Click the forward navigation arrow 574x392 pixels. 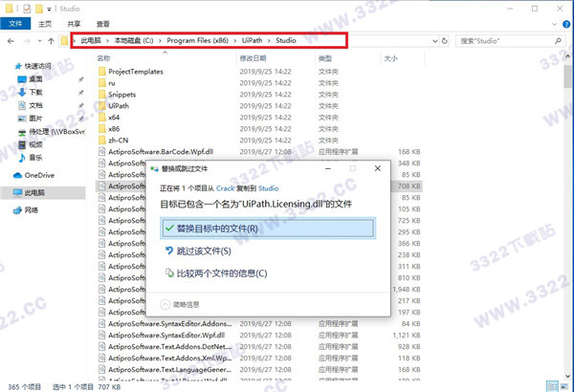click(x=27, y=41)
